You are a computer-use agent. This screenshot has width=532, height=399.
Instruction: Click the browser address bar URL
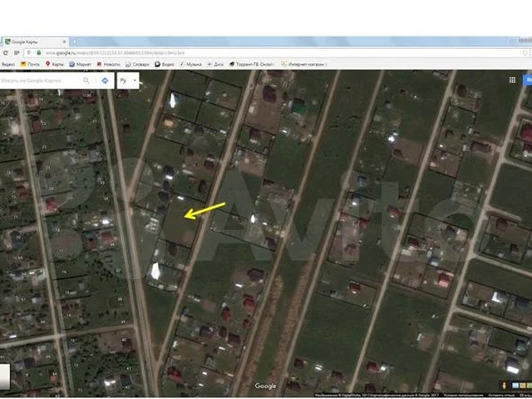tap(115, 53)
